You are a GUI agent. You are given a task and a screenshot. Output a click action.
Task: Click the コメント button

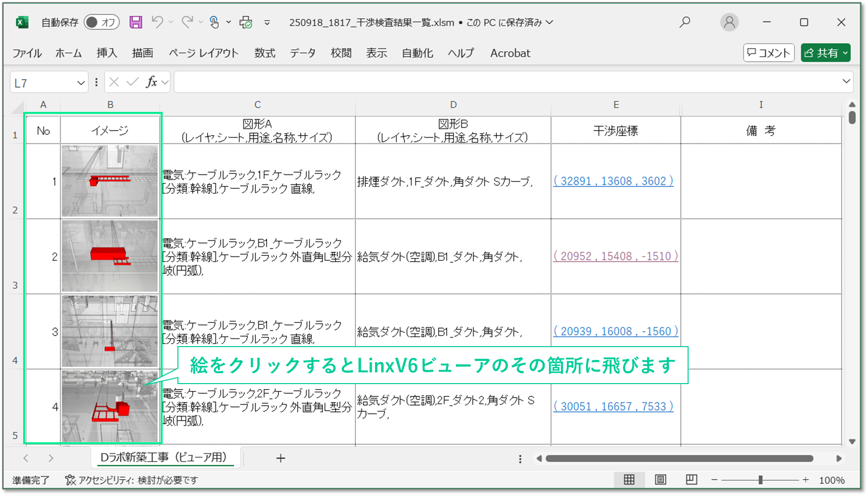pos(768,53)
